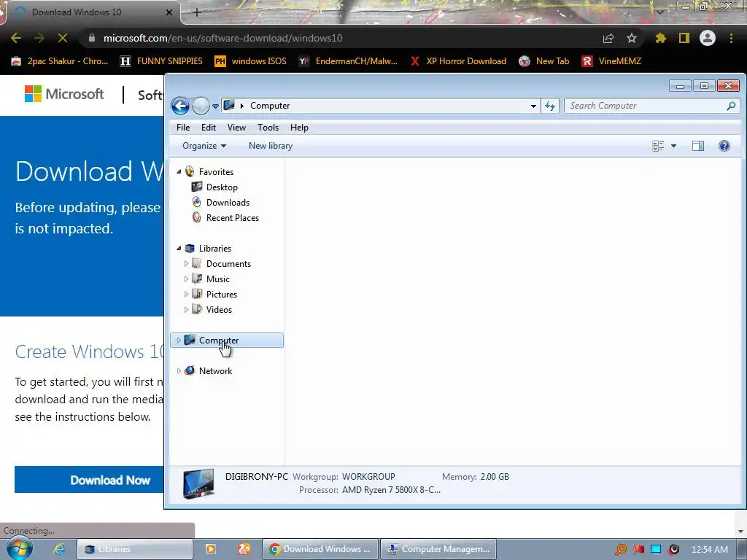This screenshot has width=747, height=560.
Task: Open the recent pages dropdown beside the Forward button
Action: click(215, 106)
